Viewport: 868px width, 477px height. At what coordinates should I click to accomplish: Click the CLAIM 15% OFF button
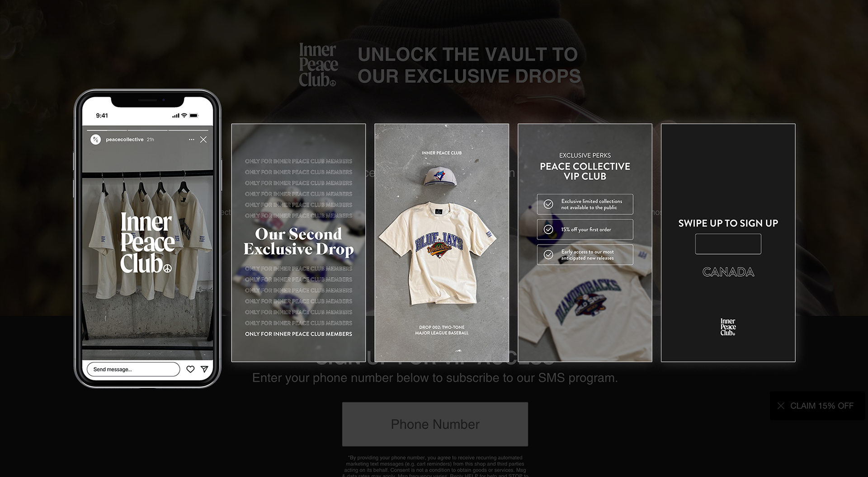(821, 406)
